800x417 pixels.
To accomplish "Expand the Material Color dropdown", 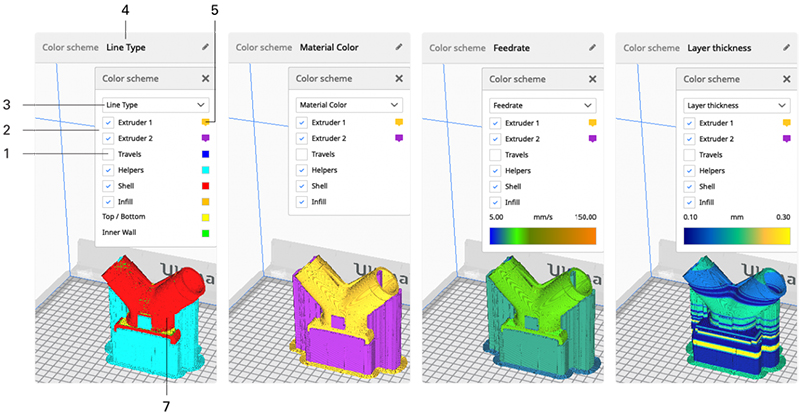I will (x=349, y=104).
